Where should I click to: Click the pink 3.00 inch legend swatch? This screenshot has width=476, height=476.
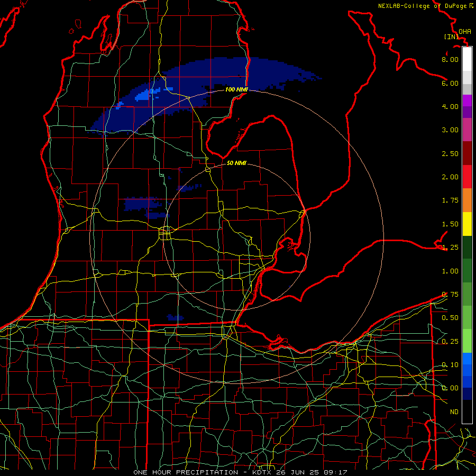[x=467, y=130]
